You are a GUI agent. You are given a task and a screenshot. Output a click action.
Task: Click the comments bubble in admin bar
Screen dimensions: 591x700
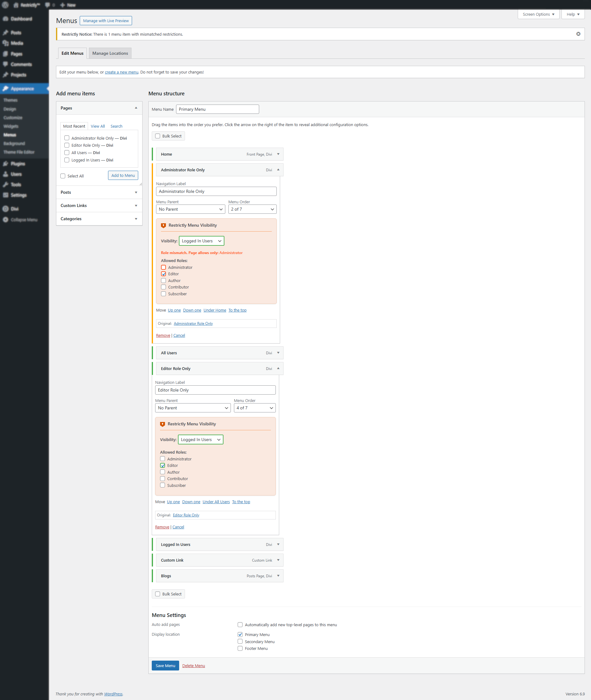pyautogui.click(x=48, y=5)
